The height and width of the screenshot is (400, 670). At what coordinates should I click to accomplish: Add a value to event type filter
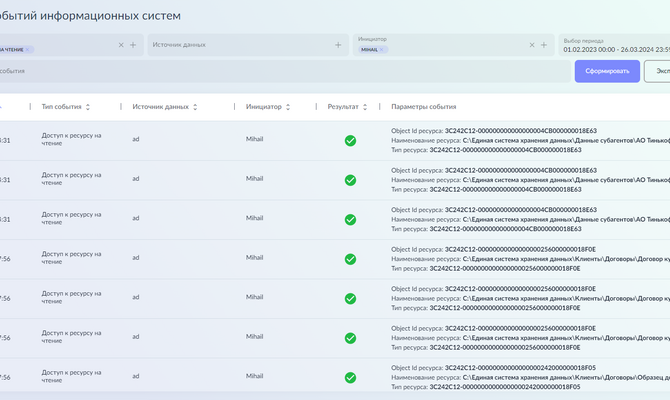pos(133,45)
